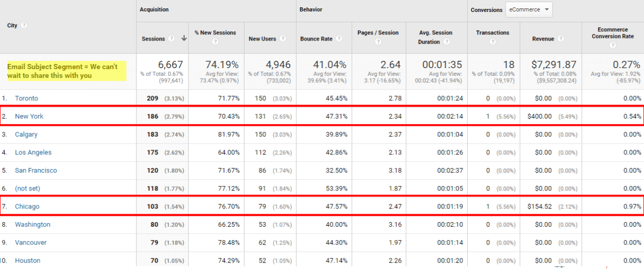Sort by the Bounce Rate column header

click(317, 38)
